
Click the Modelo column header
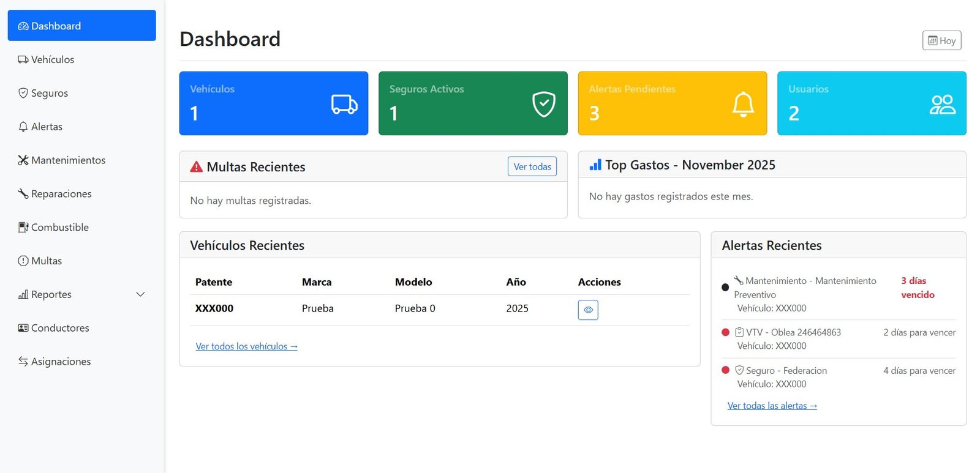coord(413,282)
